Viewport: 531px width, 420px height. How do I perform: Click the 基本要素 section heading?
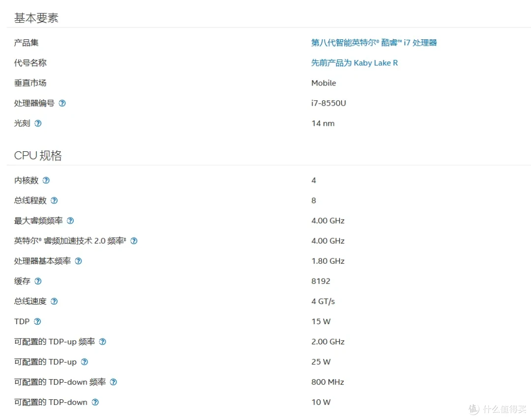pos(36,18)
